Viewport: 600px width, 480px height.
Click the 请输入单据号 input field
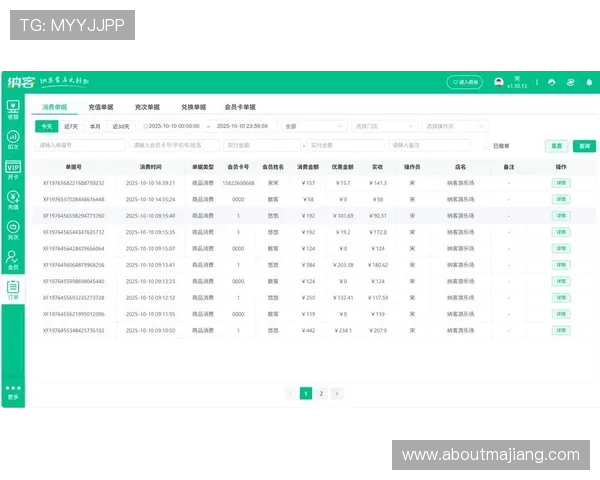coord(80,146)
